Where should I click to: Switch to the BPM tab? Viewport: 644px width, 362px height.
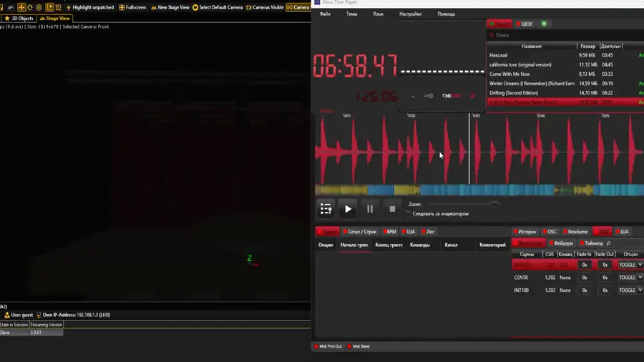click(389, 232)
